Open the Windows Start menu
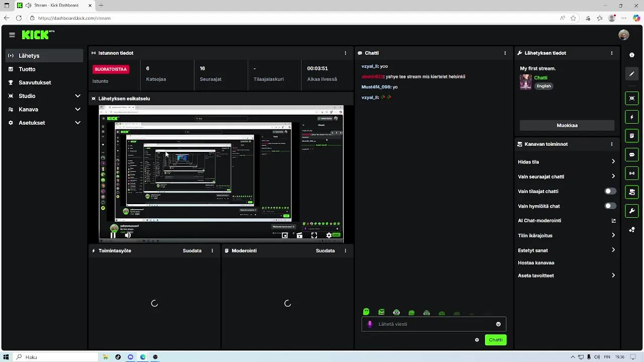 click(6, 357)
